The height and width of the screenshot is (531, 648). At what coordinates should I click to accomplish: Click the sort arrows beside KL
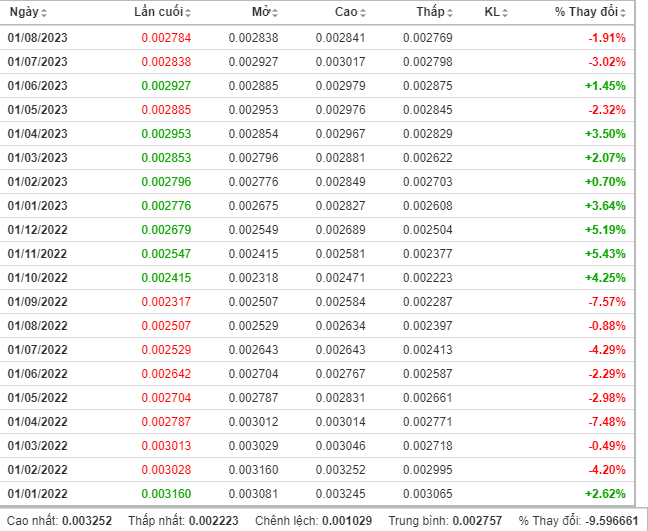click(505, 12)
